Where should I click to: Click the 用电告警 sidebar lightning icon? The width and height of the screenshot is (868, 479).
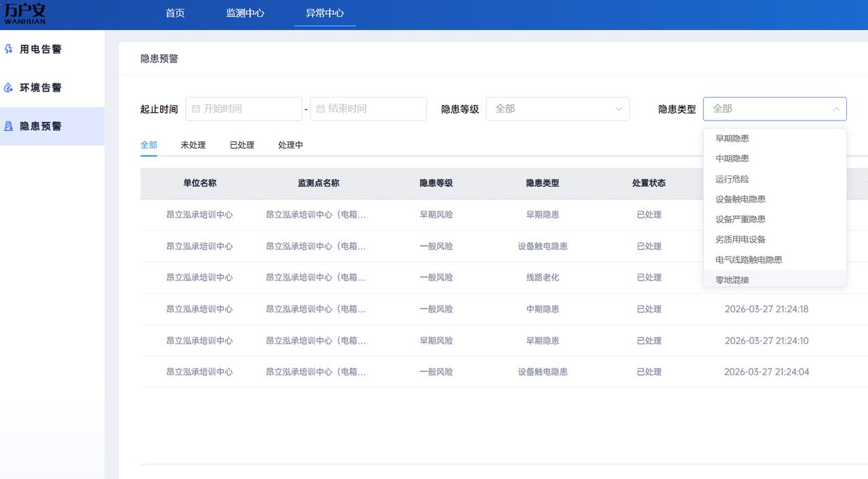pyautogui.click(x=9, y=49)
